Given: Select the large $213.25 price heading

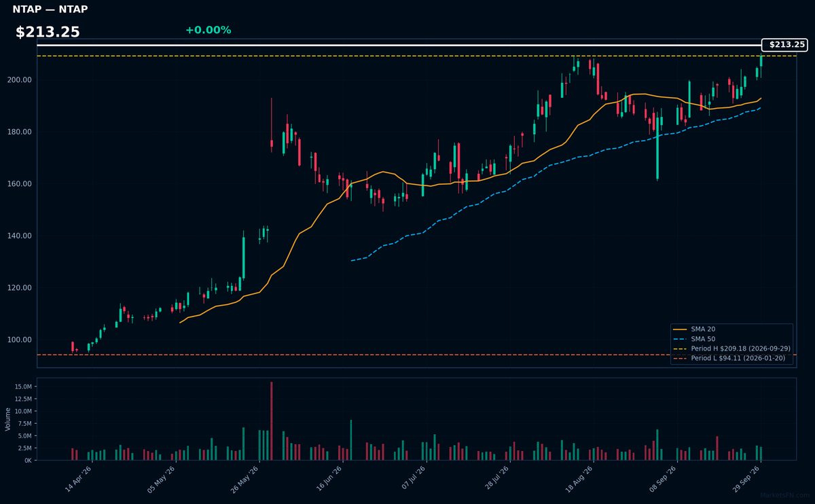Looking at the screenshot, I should pyautogui.click(x=48, y=32).
